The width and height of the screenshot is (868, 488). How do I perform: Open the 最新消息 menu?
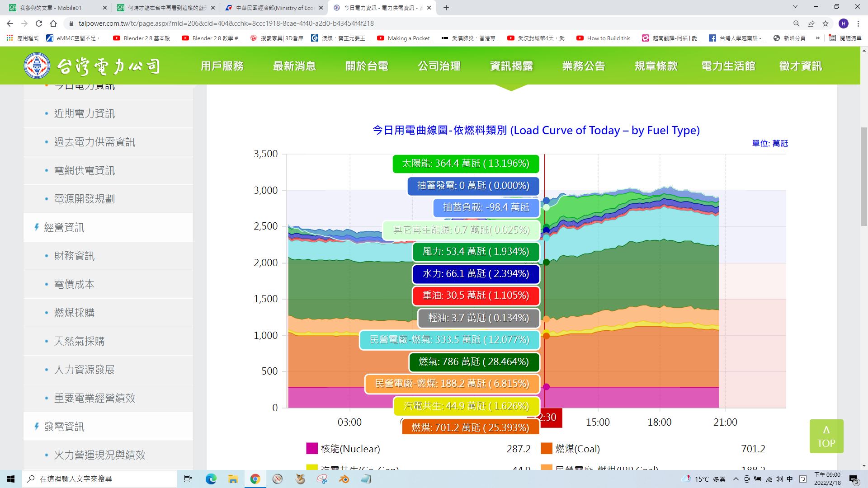[x=294, y=66]
